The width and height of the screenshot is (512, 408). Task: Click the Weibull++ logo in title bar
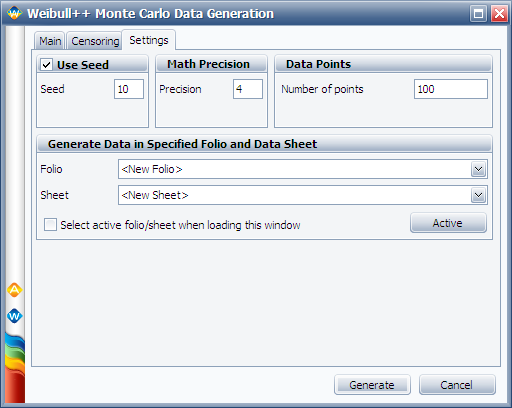click(x=14, y=13)
